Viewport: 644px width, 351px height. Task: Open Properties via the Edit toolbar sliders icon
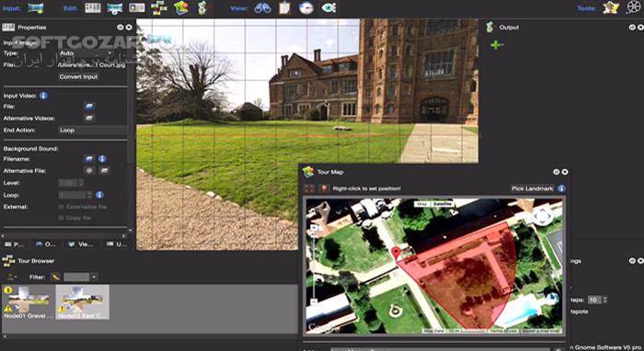[93, 7]
